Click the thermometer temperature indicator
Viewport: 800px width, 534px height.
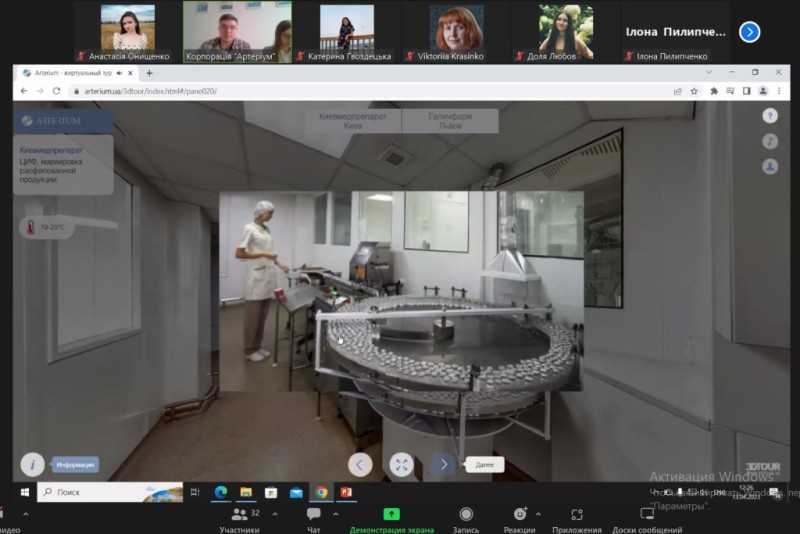point(47,227)
